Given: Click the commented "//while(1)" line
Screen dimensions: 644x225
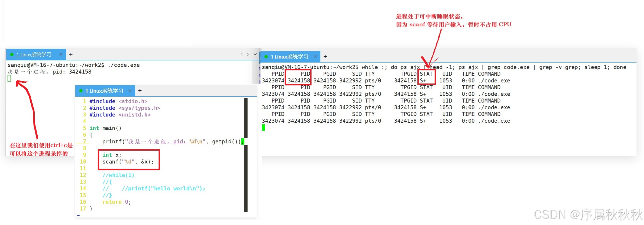Looking at the screenshot, I should (118, 175).
